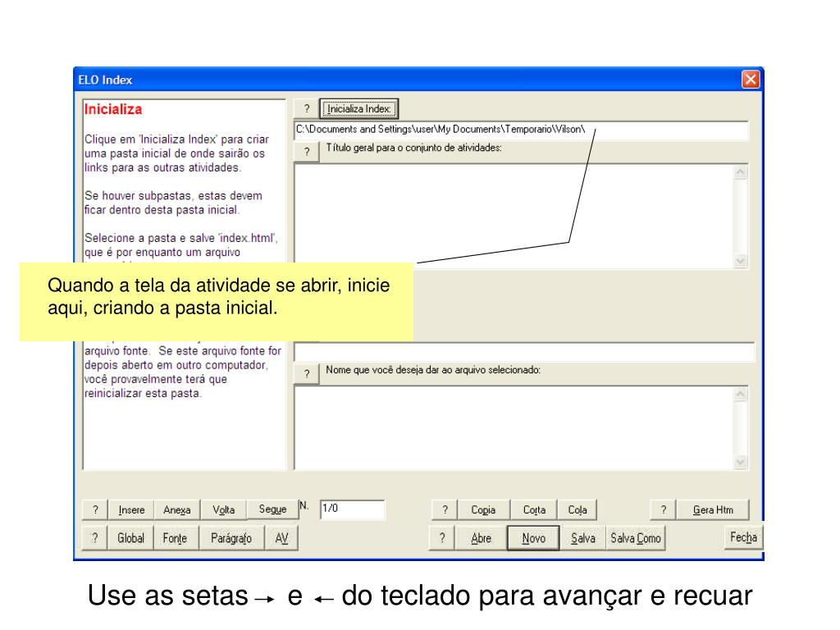840x630 pixels.
Task: Click the Insere button
Action: pyautogui.click(x=131, y=509)
